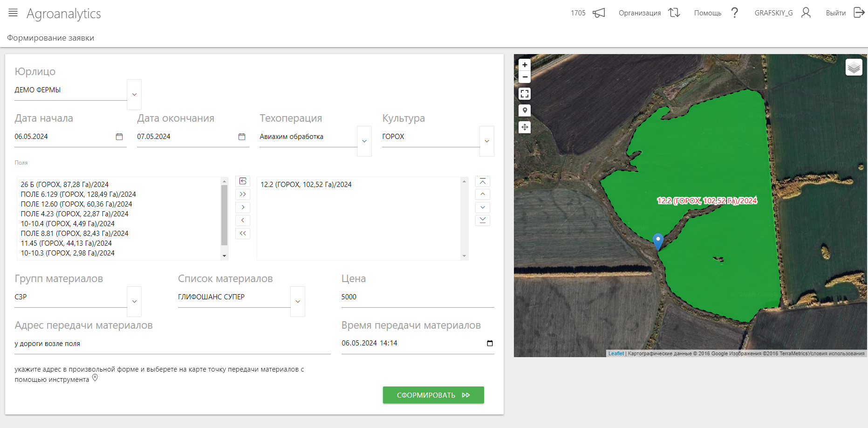Open the Список материалов dropdown
The image size is (868, 428).
pos(298,302)
